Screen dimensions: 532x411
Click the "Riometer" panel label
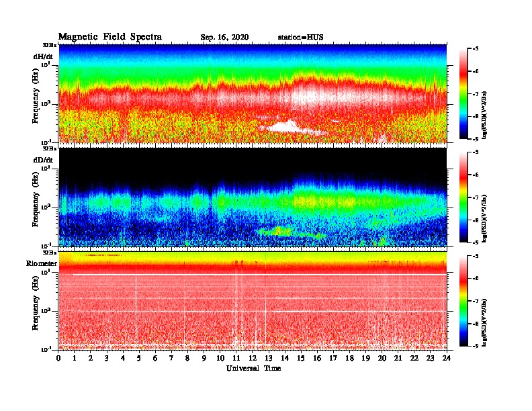click(42, 263)
